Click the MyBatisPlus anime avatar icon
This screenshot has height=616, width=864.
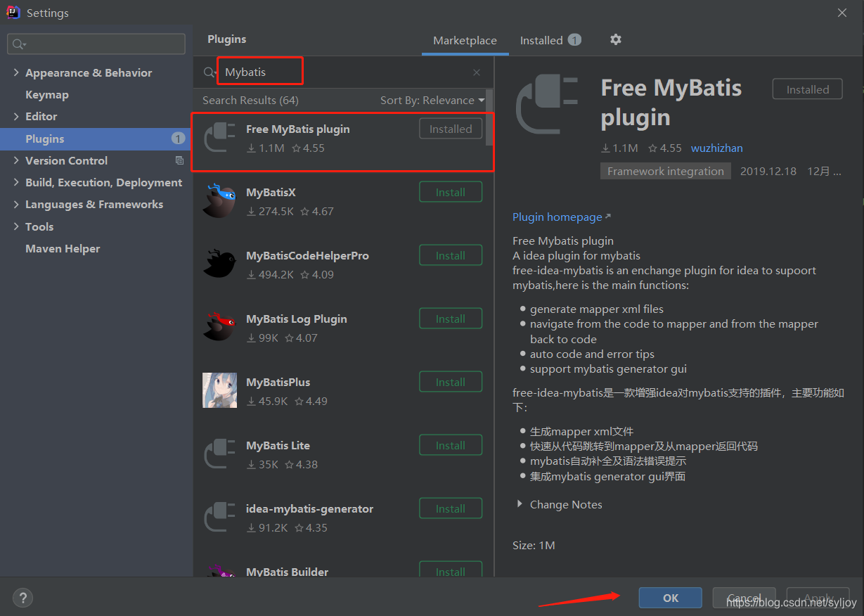pos(219,390)
